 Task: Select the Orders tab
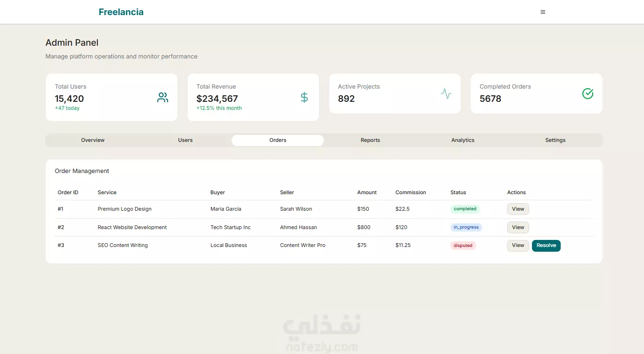coord(278,140)
